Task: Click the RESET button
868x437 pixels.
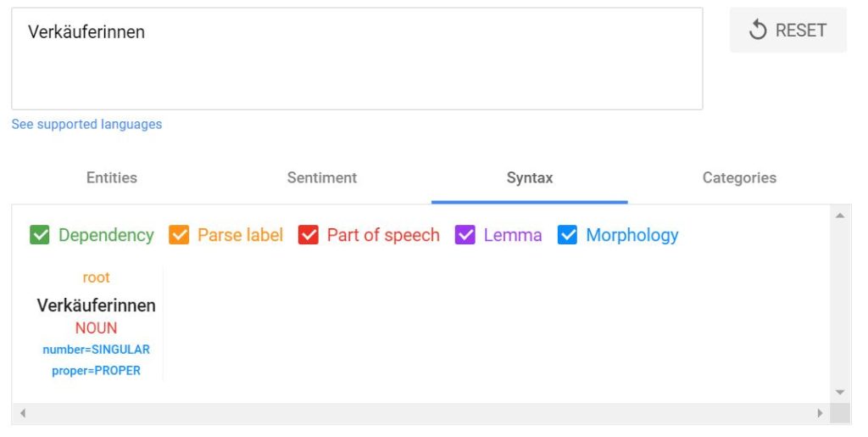Action: pyautogui.click(x=787, y=30)
